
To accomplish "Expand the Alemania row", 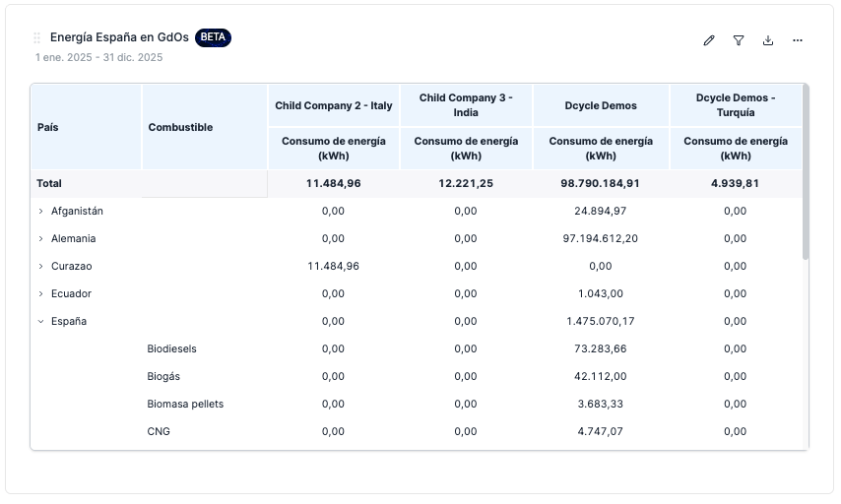I will [x=41, y=238].
